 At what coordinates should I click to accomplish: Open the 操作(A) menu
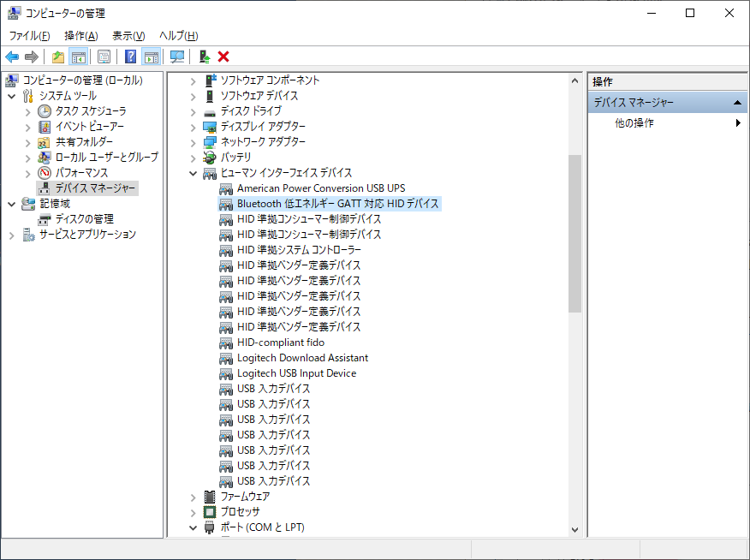point(81,35)
